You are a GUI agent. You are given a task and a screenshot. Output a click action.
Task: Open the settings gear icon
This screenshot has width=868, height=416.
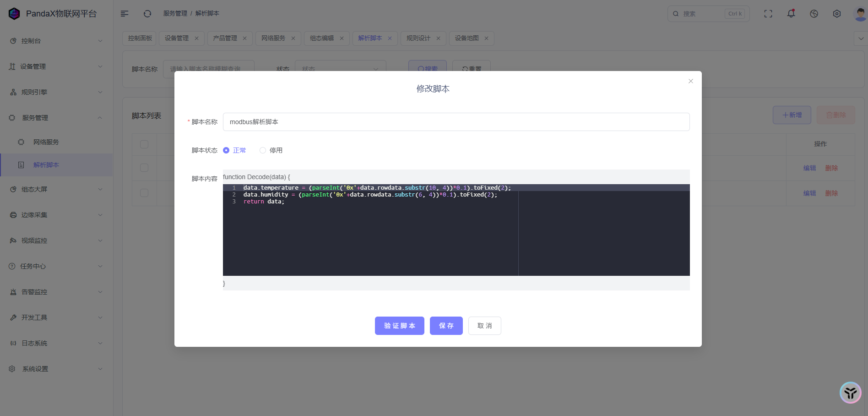click(x=837, y=14)
